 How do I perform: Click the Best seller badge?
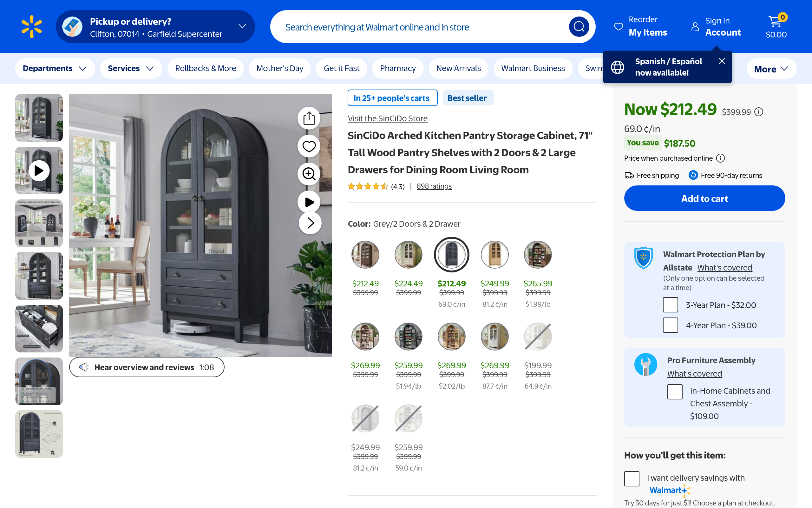coord(468,98)
